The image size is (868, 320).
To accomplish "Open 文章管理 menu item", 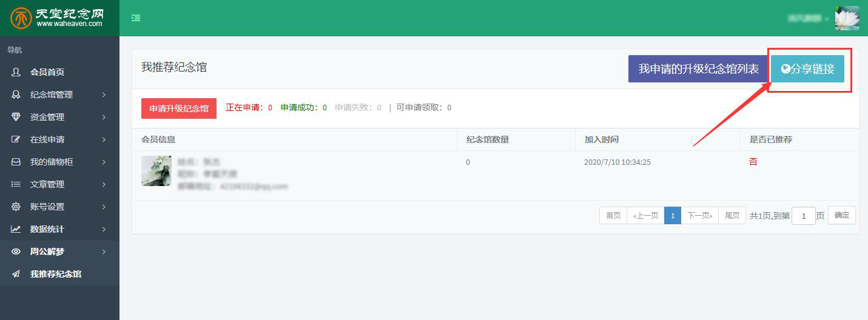I will (59, 184).
